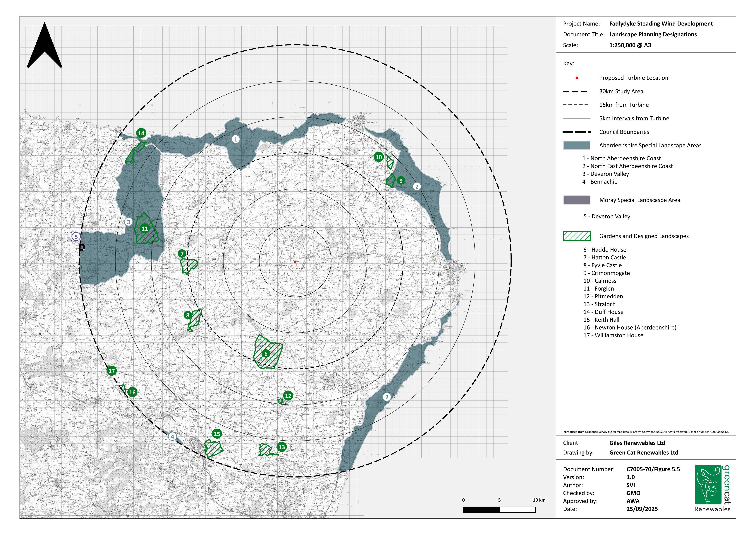Select map marker 7 for Hatton Castle
Image resolution: width=756 pixels, height=535 pixels.
pos(182,253)
